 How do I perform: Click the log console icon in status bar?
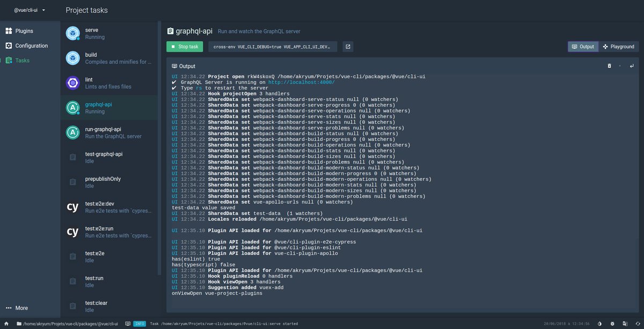tap(127, 324)
